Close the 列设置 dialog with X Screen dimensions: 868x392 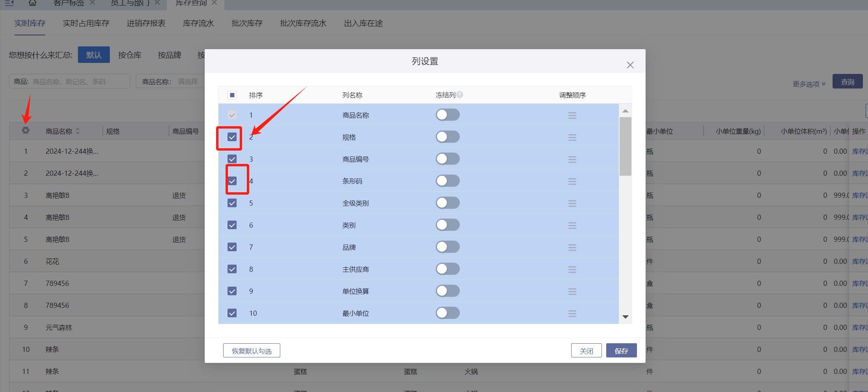[630, 65]
